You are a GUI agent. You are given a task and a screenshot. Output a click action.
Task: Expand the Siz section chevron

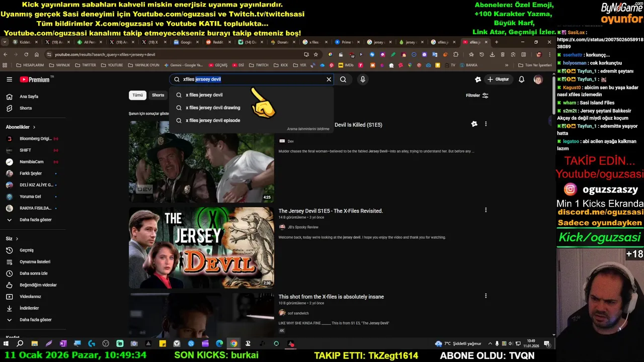pyautogui.click(x=17, y=239)
